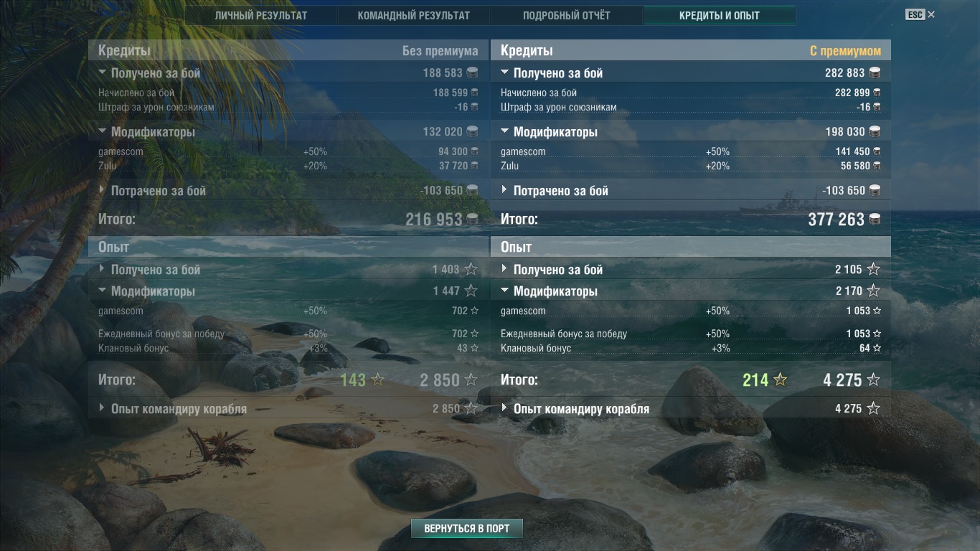The height and width of the screenshot is (551, 980).
Task: Switch to 'Командный результат' tab
Action: 414,15
